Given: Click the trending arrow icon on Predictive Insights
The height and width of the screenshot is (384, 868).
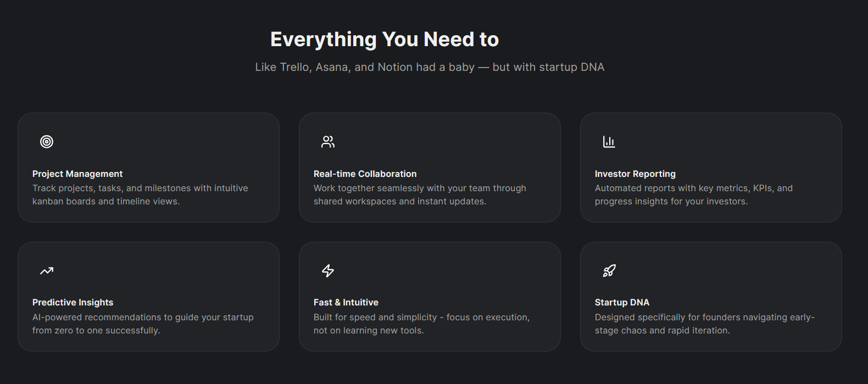Looking at the screenshot, I should (46, 270).
